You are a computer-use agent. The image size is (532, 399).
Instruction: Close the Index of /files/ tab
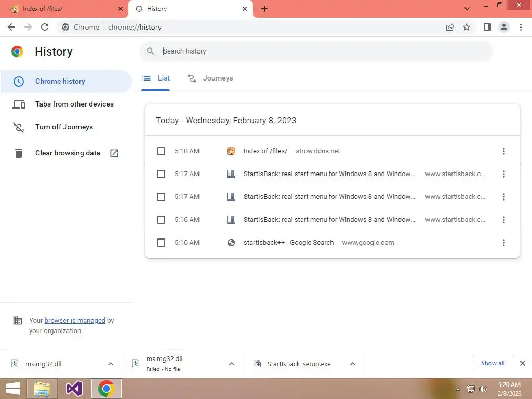coord(121,9)
